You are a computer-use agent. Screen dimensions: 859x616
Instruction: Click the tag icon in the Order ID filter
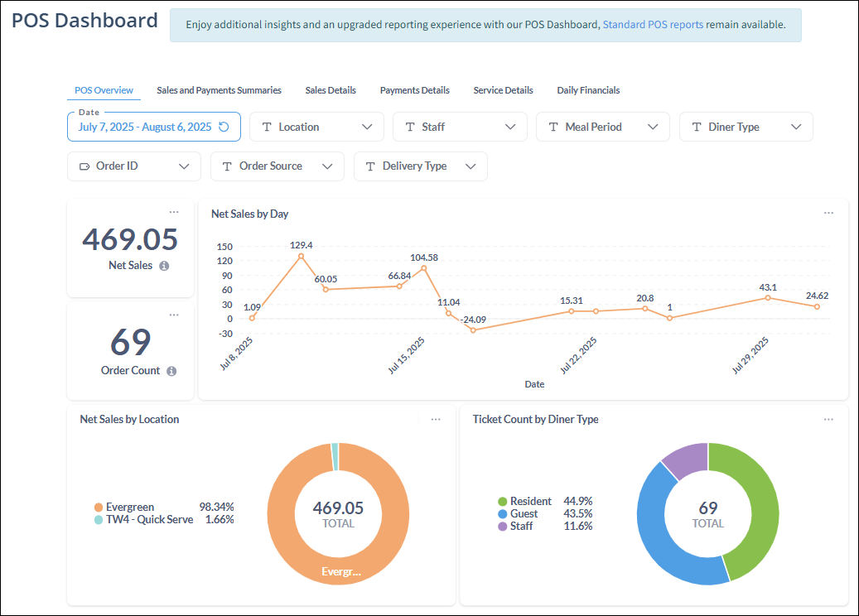tap(83, 166)
